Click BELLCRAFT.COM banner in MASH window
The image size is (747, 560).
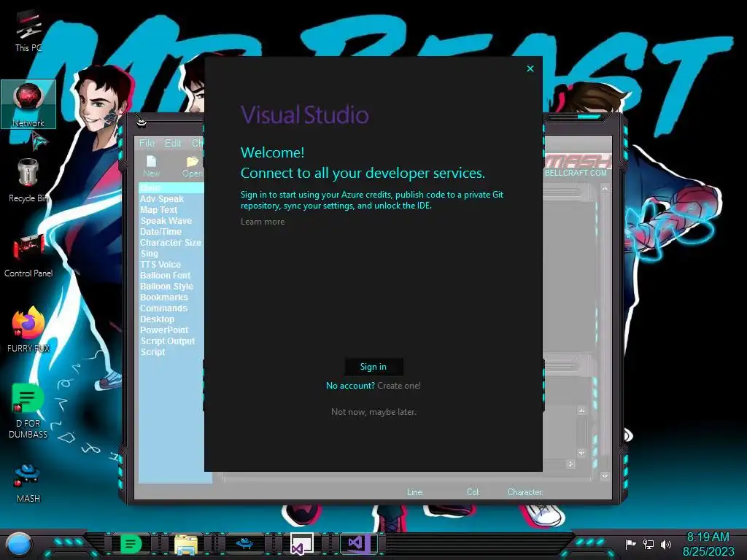(x=576, y=173)
